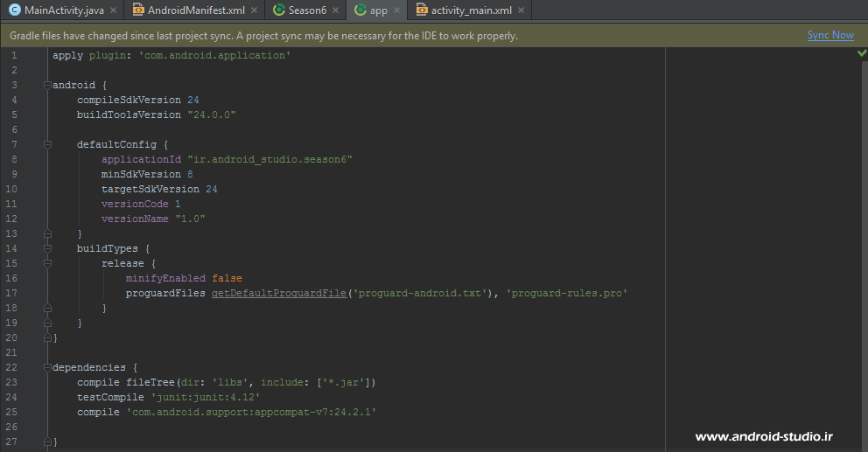Click the activity_main.xml file icon

coord(422,10)
